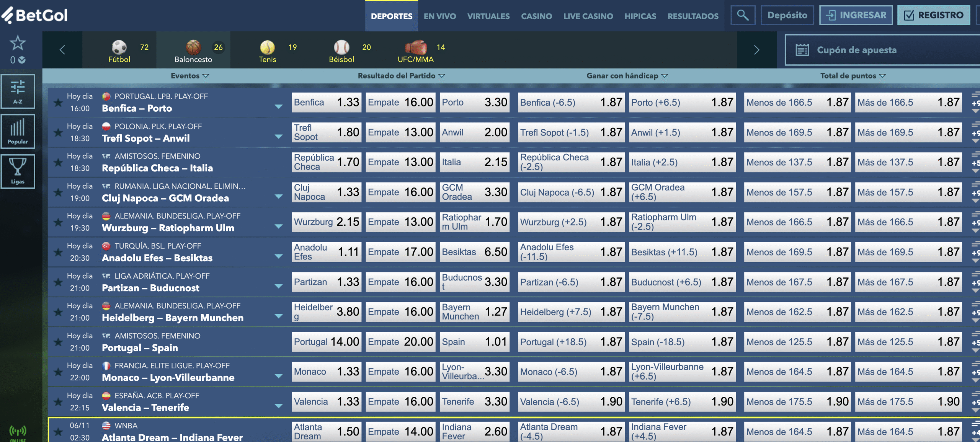Open the CASINO tab
Screen dimensions: 980x442
point(536,16)
